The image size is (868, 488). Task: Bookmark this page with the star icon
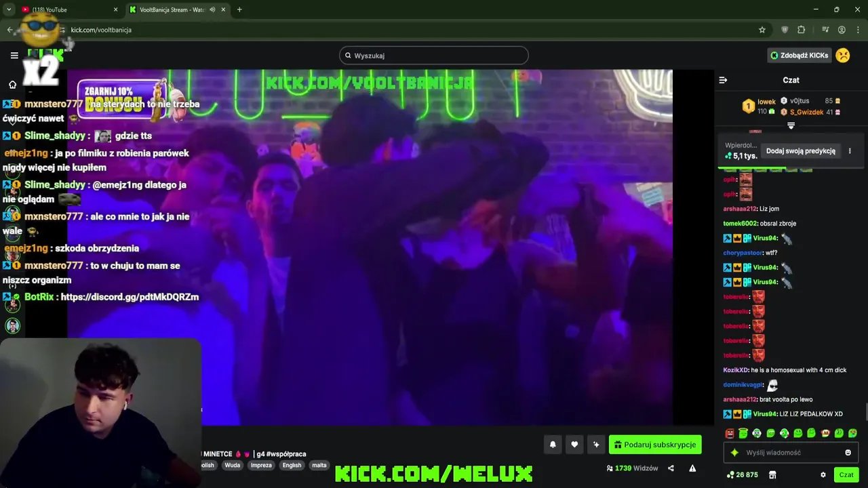pyautogui.click(x=762, y=30)
